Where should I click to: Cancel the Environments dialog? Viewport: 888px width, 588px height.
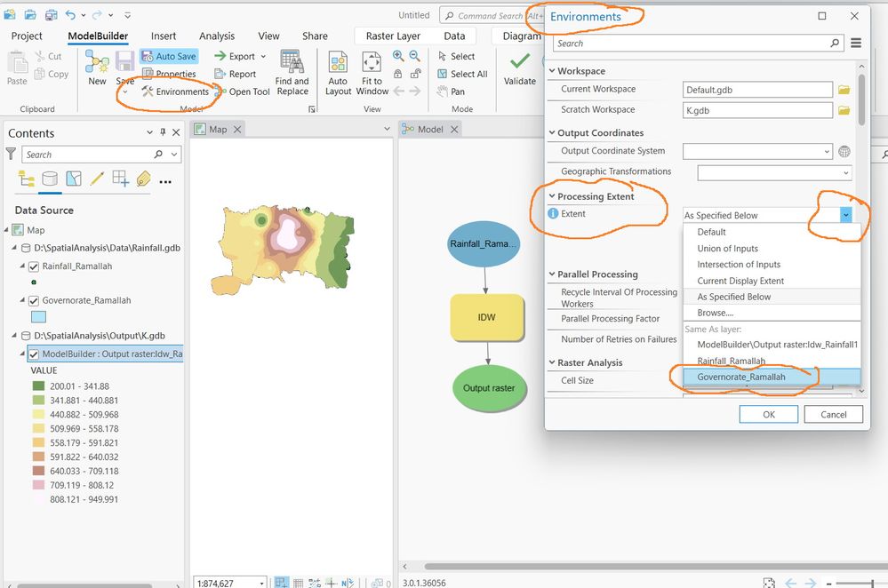[833, 414]
